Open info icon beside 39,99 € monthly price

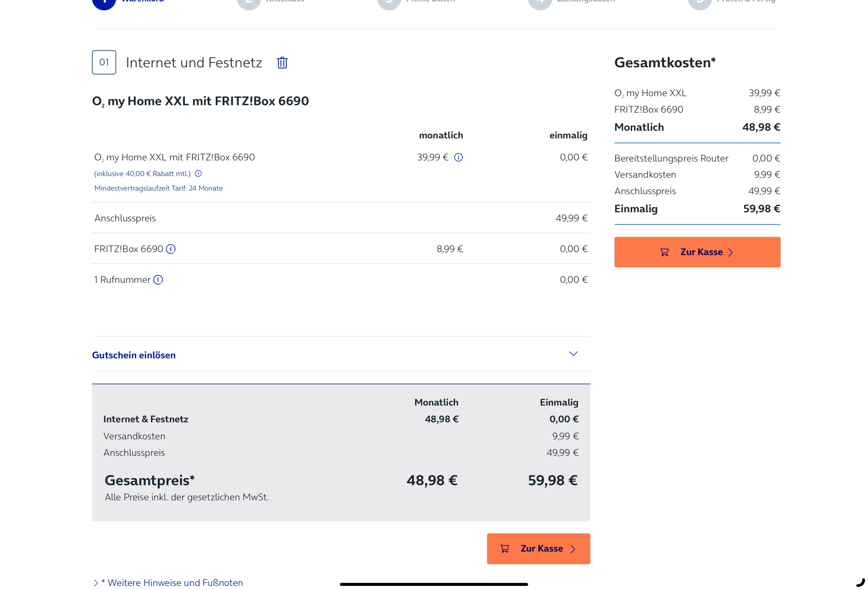point(458,157)
